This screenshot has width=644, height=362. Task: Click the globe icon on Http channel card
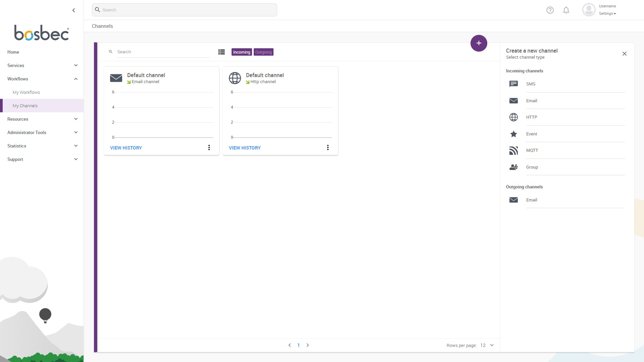[x=235, y=78]
